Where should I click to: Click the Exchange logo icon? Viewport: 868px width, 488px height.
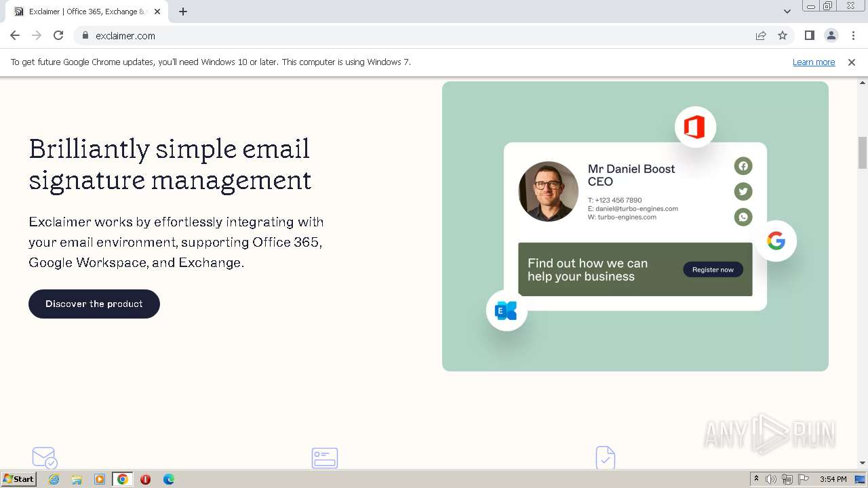(507, 310)
